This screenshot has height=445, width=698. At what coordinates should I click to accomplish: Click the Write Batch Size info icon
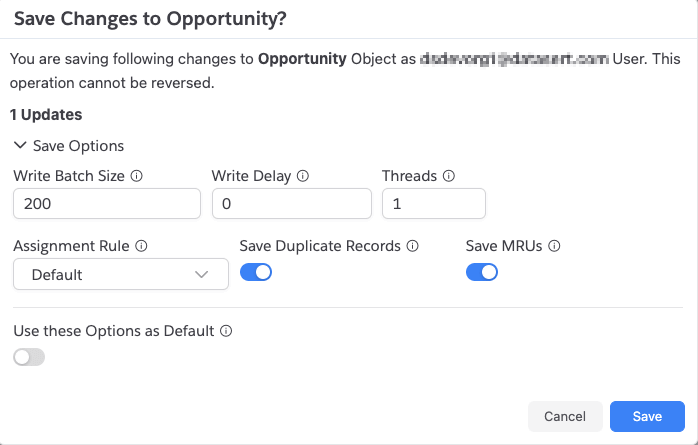click(x=137, y=176)
